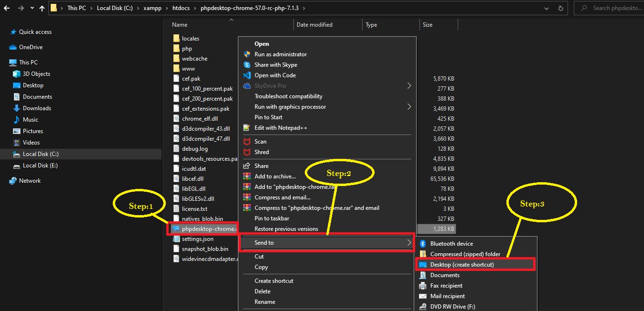Click the VS Code icon for Open with Code

(x=247, y=75)
